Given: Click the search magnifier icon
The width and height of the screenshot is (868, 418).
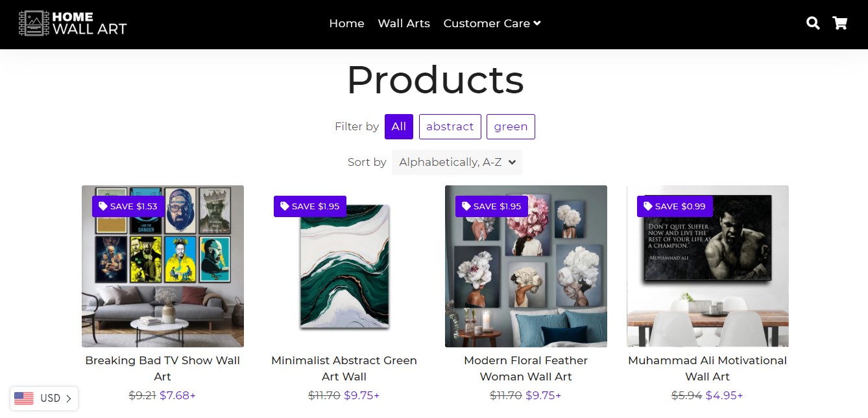Looking at the screenshot, I should pos(812,23).
